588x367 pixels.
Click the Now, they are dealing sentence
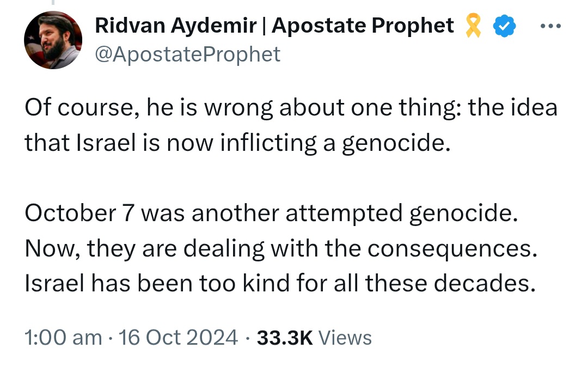pos(281,248)
